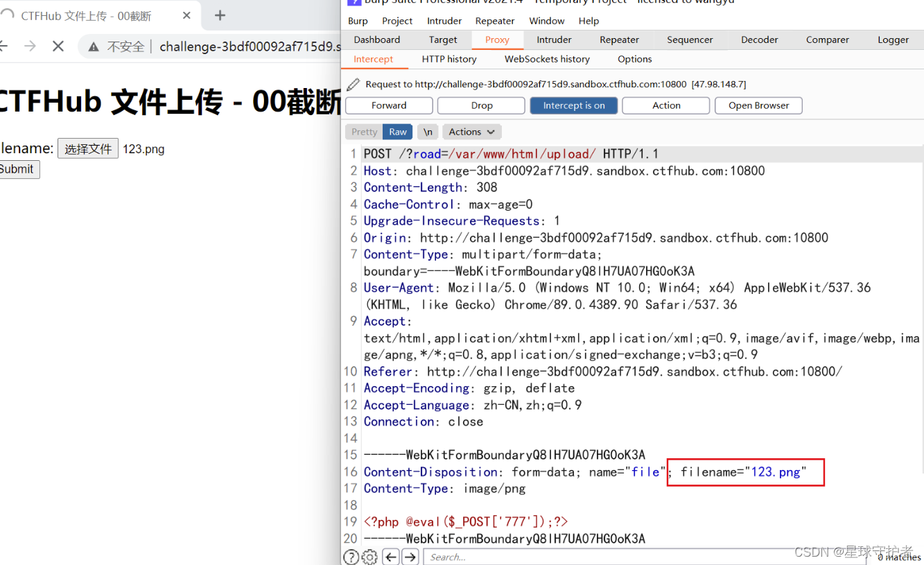Image resolution: width=924 pixels, height=565 pixels.
Task: Open the HTTP history sub-tab
Action: coord(449,59)
